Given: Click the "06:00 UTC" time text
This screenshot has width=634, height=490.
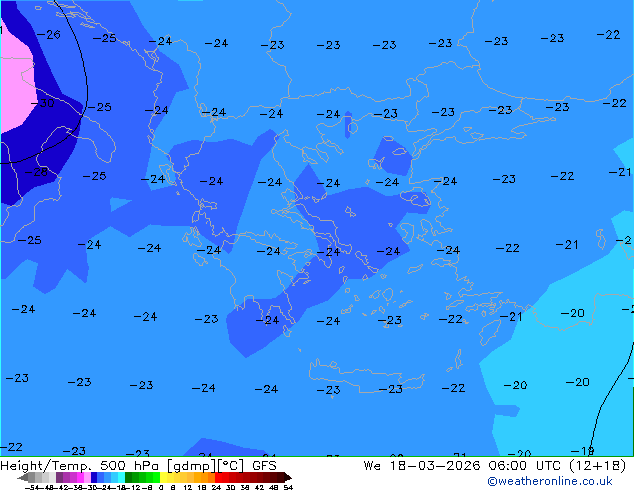Looking at the screenshot, I should point(527,466).
